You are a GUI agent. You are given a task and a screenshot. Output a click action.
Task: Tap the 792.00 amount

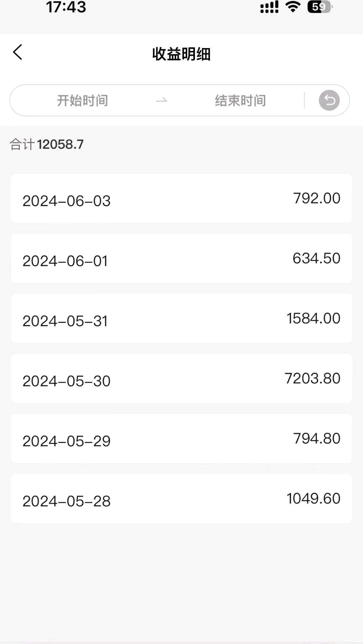[x=317, y=198]
